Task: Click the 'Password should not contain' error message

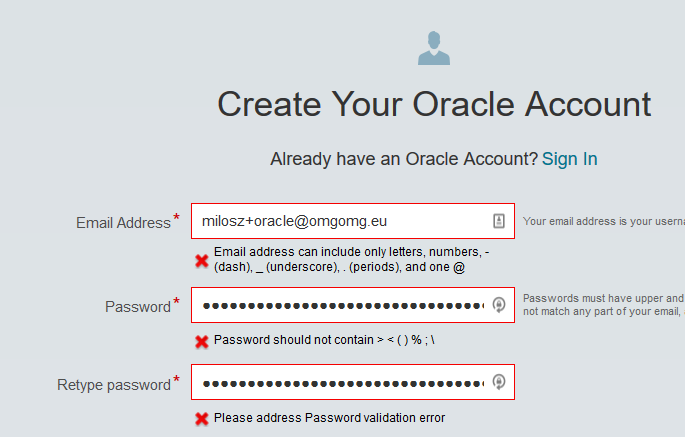Action: 324,340
